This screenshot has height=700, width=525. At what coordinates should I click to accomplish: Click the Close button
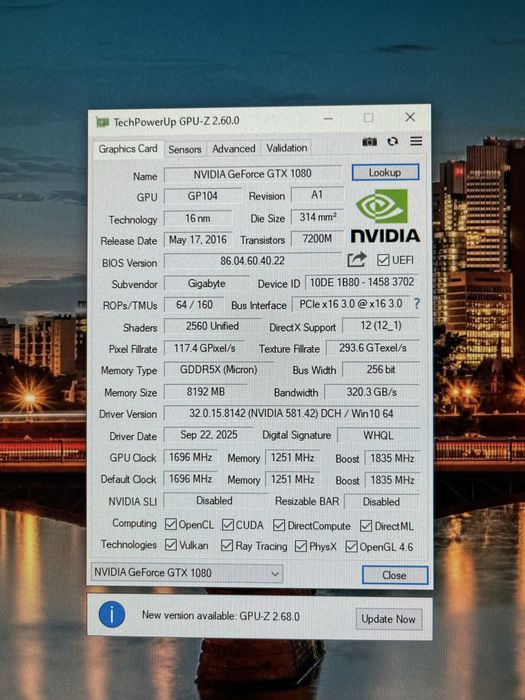pyautogui.click(x=395, y=575)
